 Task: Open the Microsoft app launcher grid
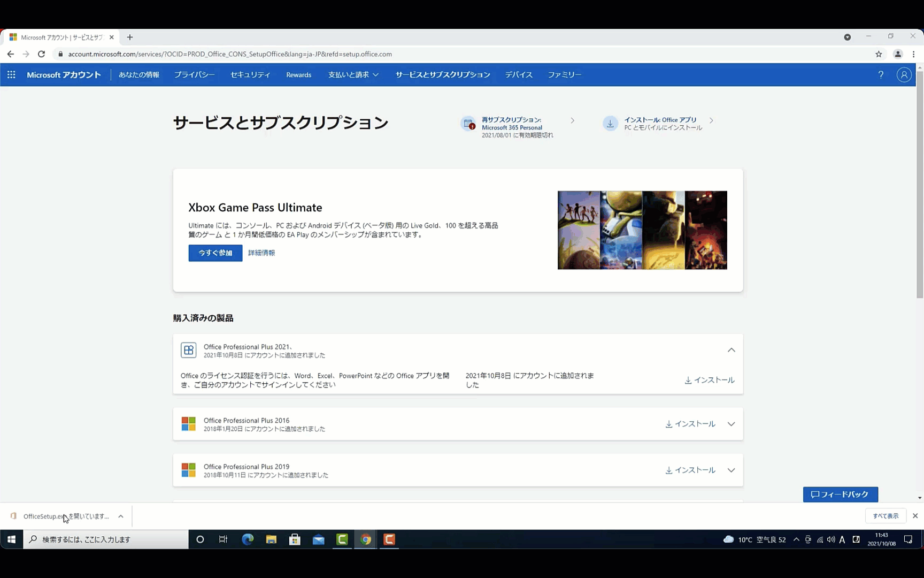11,75
